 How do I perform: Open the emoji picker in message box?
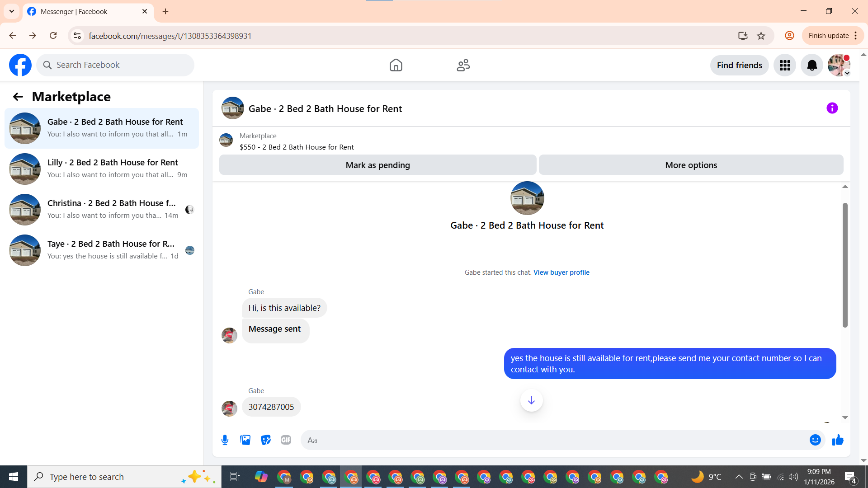(x=815, y=440)
